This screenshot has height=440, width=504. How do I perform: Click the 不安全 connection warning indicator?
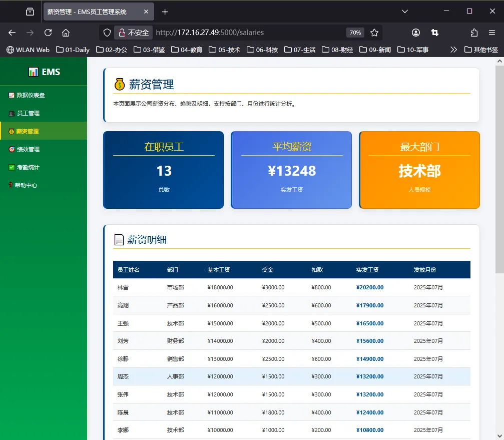(134, 33)
